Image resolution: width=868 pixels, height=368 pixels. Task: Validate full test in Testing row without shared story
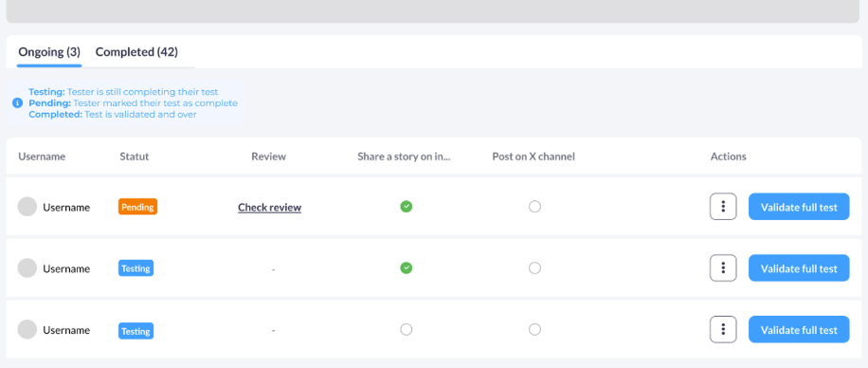click(x=799, y=330)
